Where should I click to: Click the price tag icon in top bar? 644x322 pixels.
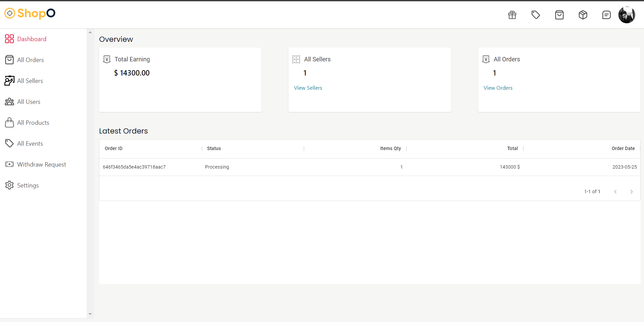(x=535, y=15)
